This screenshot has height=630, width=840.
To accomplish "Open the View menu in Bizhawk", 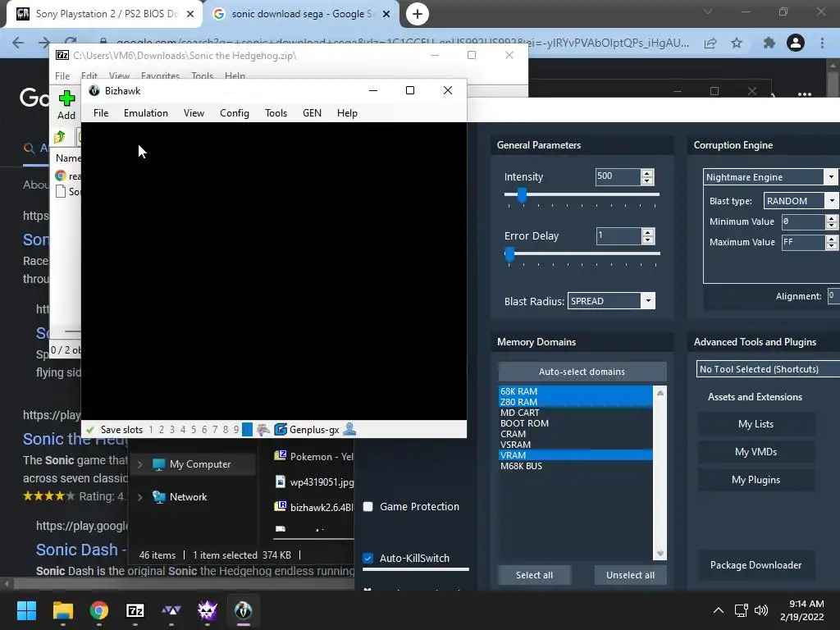I will (x=194, y=113).
